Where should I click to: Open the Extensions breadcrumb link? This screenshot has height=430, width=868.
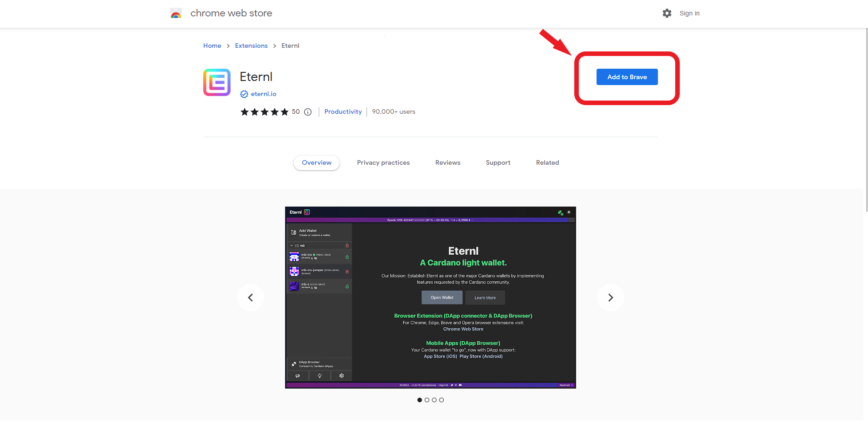[x=251, y=46]
